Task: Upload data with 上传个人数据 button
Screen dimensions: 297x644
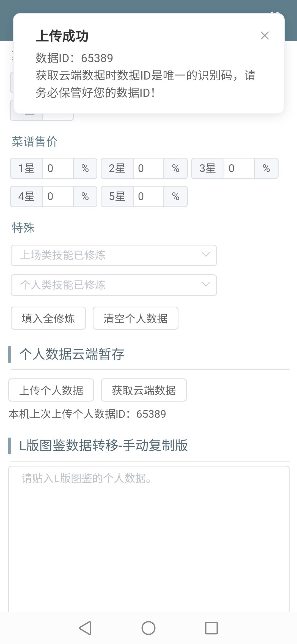Action: point(51,390)
